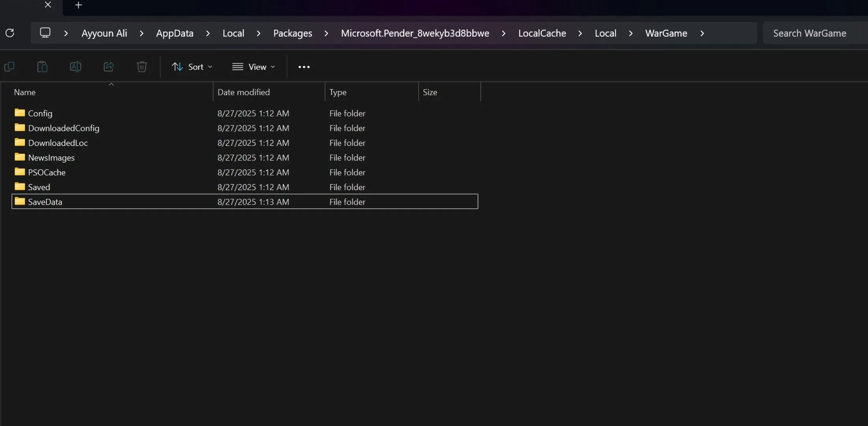868x426 pixels.
Task: Click the Share toolbar icon
Action: [x=109, y=67]
